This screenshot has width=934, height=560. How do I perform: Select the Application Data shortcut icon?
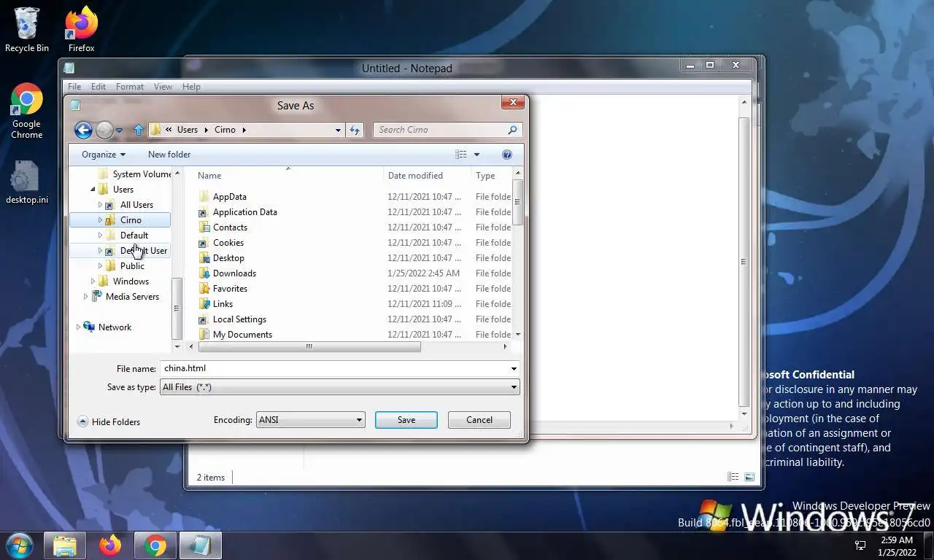point(204,212)
